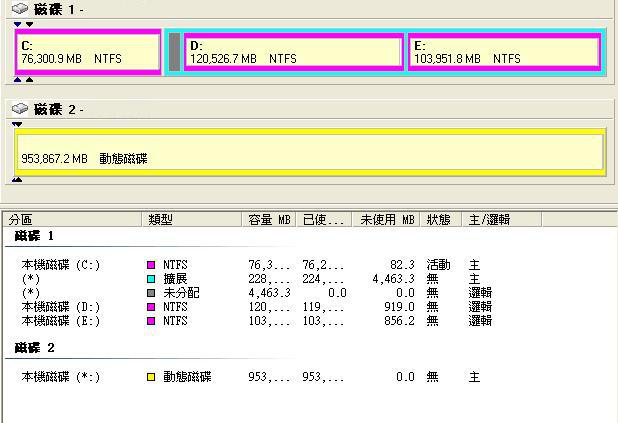Viewport: 618px width, 423px height.
Task: Click the magenta swatch in the D: row
Action: coord(151,307)
